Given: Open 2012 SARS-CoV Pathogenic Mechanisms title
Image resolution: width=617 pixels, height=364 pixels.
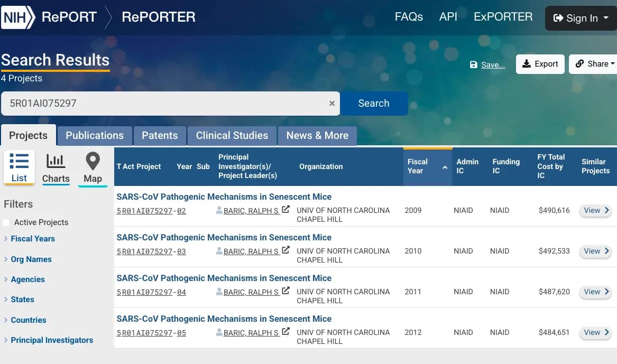Looking at the screenshot, I should coord(224,319).
